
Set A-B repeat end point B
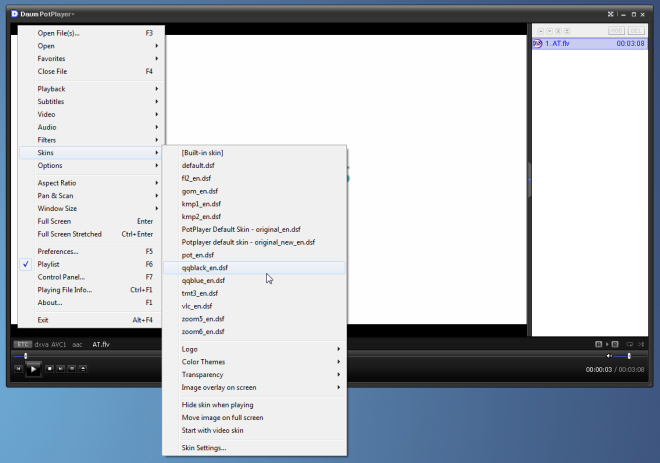pyautogui.click(x=615, y=344)
